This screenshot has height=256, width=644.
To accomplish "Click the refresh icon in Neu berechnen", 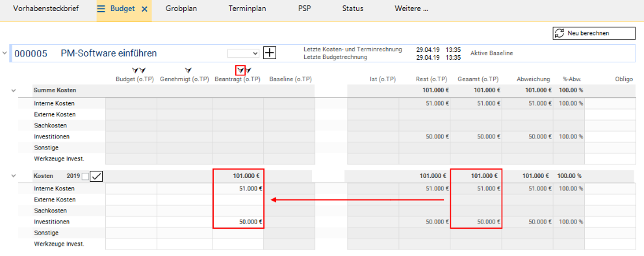I will click(x=560, y=33).
